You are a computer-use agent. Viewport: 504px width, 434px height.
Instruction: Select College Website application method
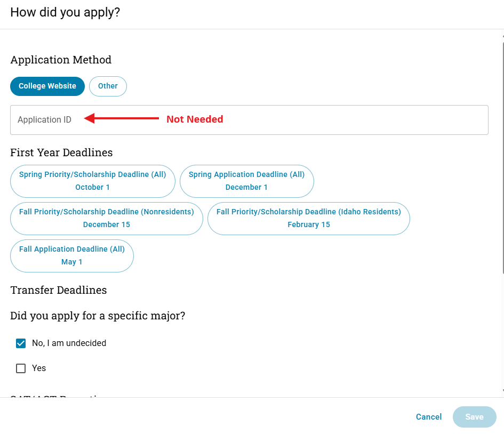47,86
